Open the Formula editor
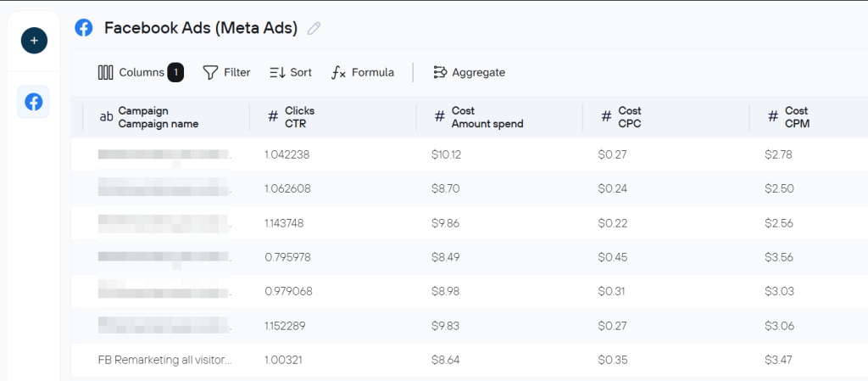Image resolution: width=868 pixels, height=381 pixels. tap(363, 72)
